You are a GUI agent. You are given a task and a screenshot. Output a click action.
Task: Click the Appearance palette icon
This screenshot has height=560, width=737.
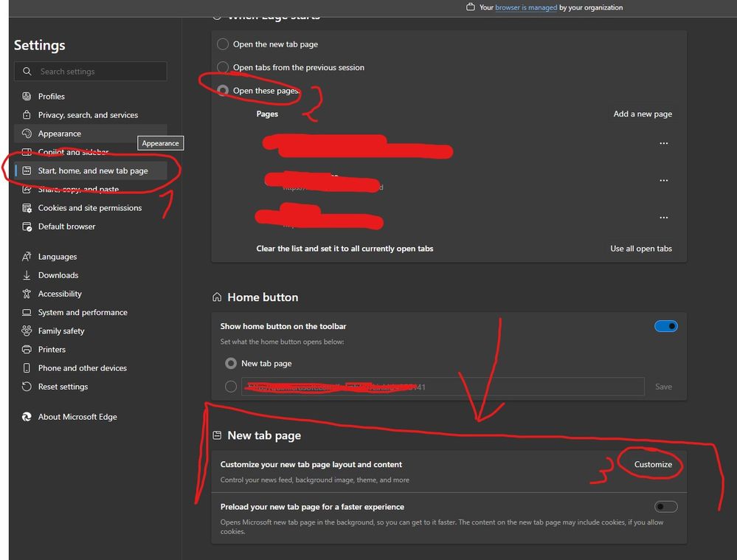click(27, 134)
